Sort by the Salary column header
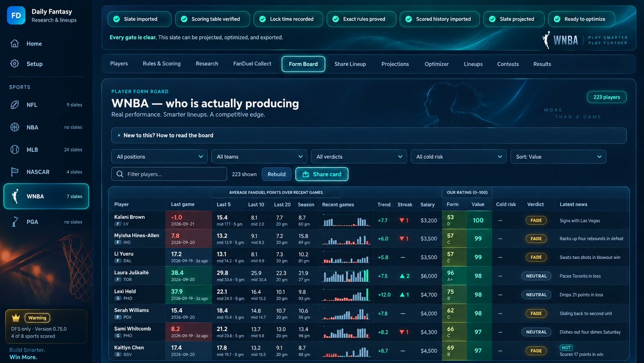644x363 pixels. pos(427,204)
